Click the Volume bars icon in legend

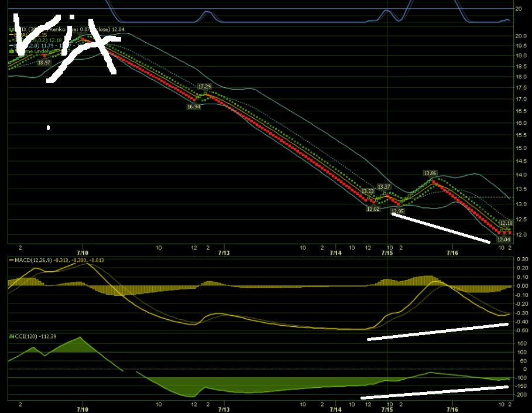click(x=12, y=51)
